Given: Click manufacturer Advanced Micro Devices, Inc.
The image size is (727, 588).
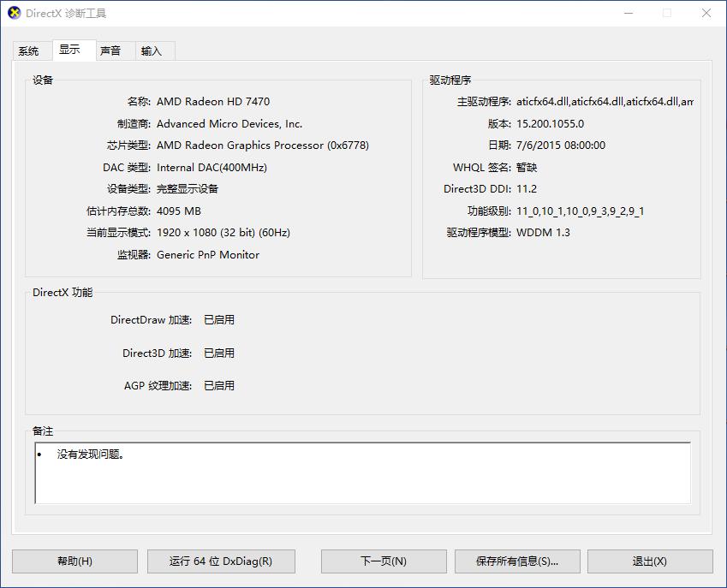Looking at the screenshot, I should pyautogui.click(x=229, y=124).
